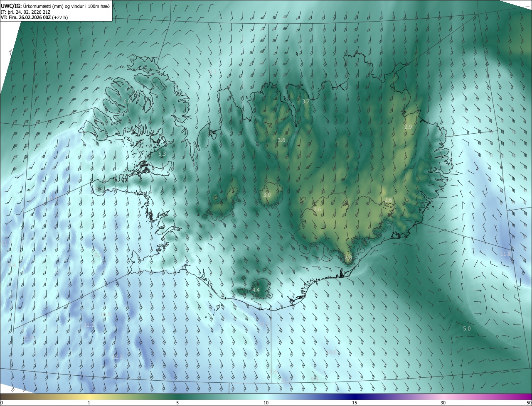The height and width of the screenshot is (406, 532).
Task: Click the 6.0 value over the Westfjords
Action: (x=127, y=101)
